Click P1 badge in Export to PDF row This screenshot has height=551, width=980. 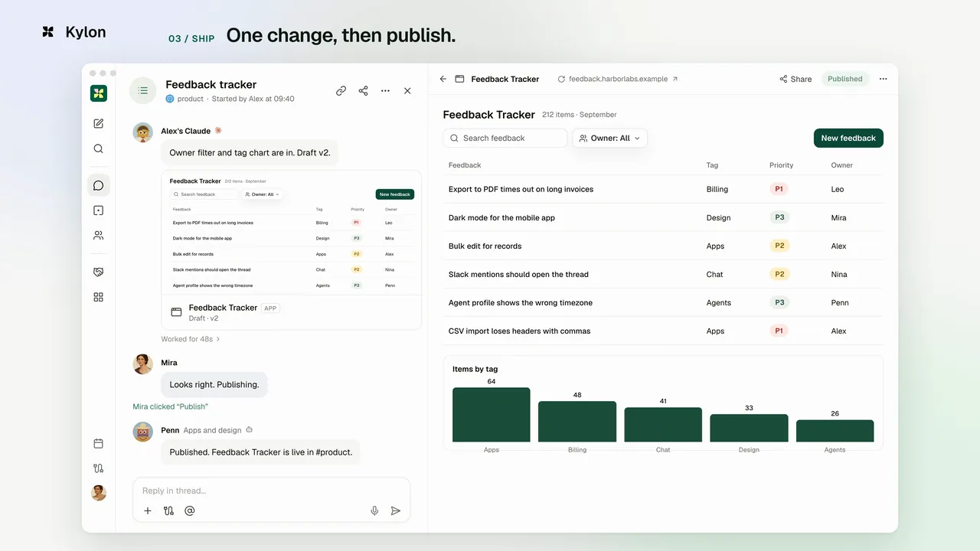point(779,189)
